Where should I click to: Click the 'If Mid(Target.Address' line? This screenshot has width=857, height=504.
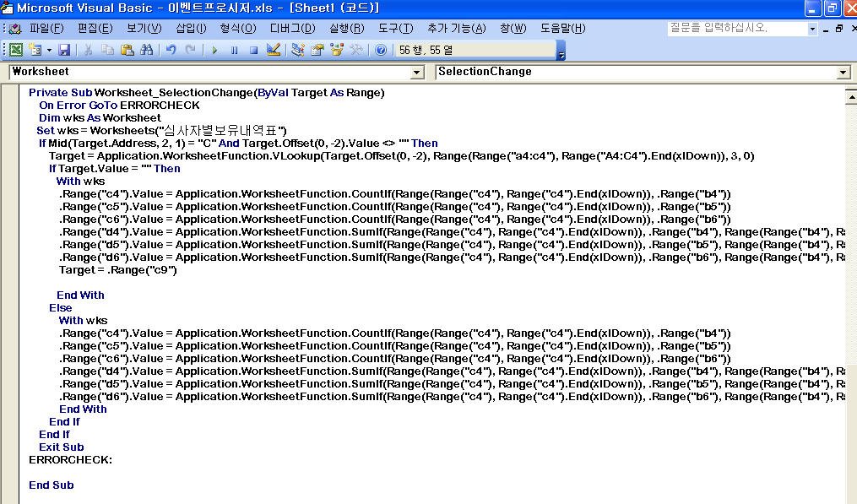tap(238, 144)
